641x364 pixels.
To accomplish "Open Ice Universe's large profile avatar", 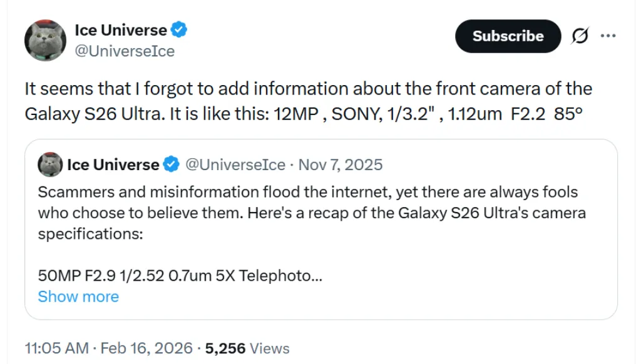I will pyautogui.click(x=45, y=40).
